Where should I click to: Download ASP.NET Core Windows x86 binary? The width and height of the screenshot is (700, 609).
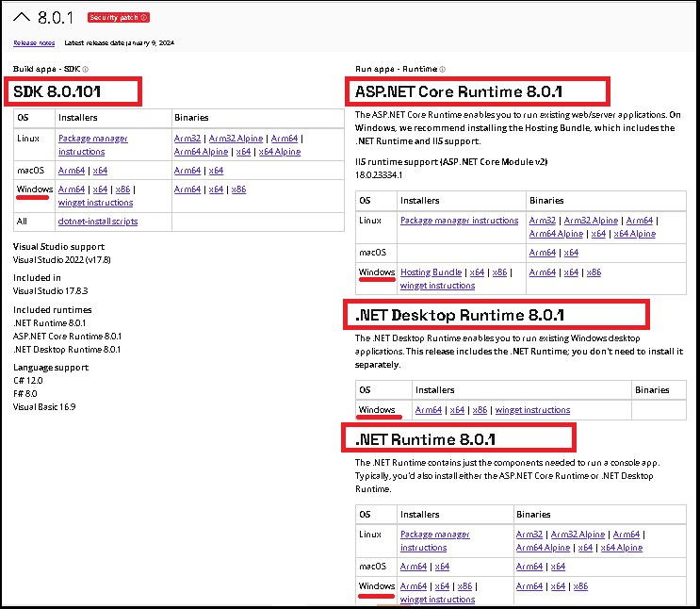pyautogui.click(x=594, y=272)
